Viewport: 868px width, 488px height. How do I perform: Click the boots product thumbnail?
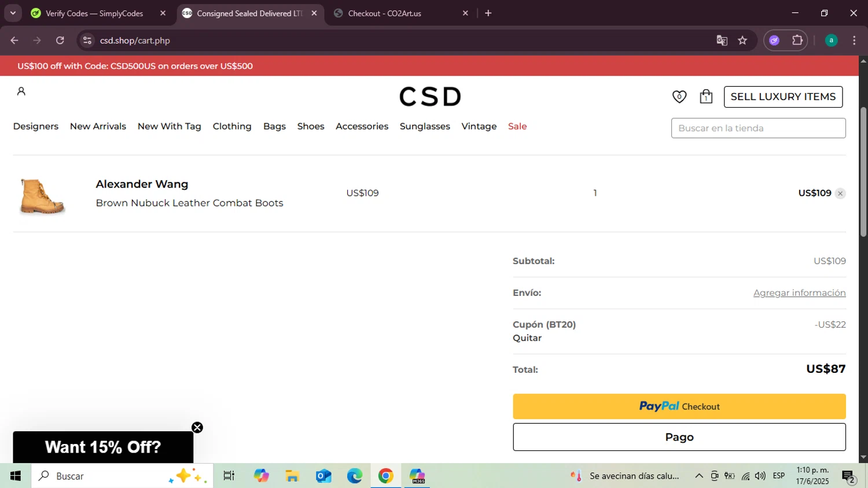point(42,196)
